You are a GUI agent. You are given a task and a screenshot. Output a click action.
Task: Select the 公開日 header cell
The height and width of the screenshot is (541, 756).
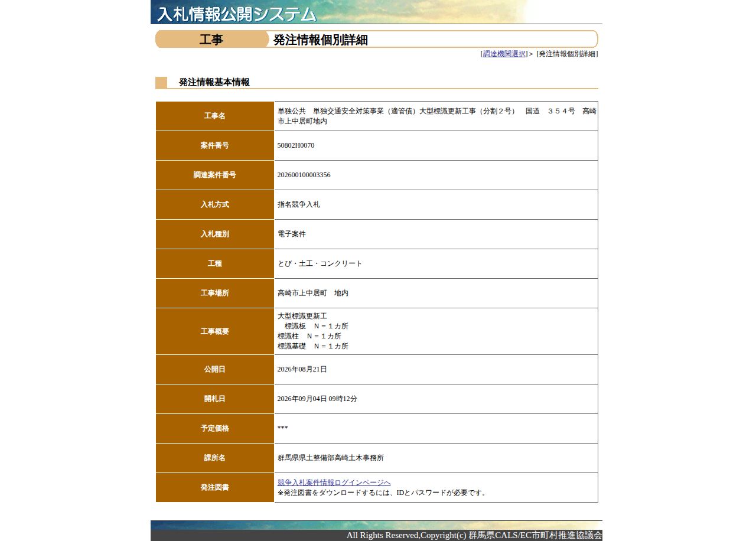215,369
